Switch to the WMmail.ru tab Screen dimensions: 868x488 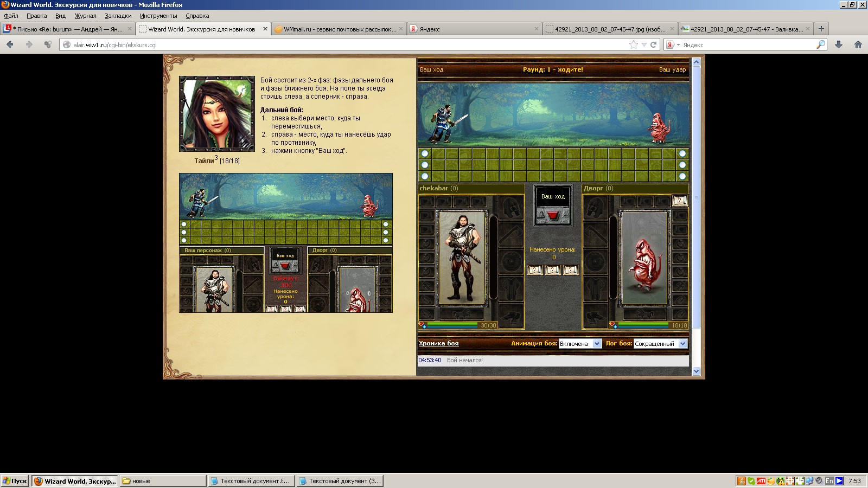click(x=339, y=29)
